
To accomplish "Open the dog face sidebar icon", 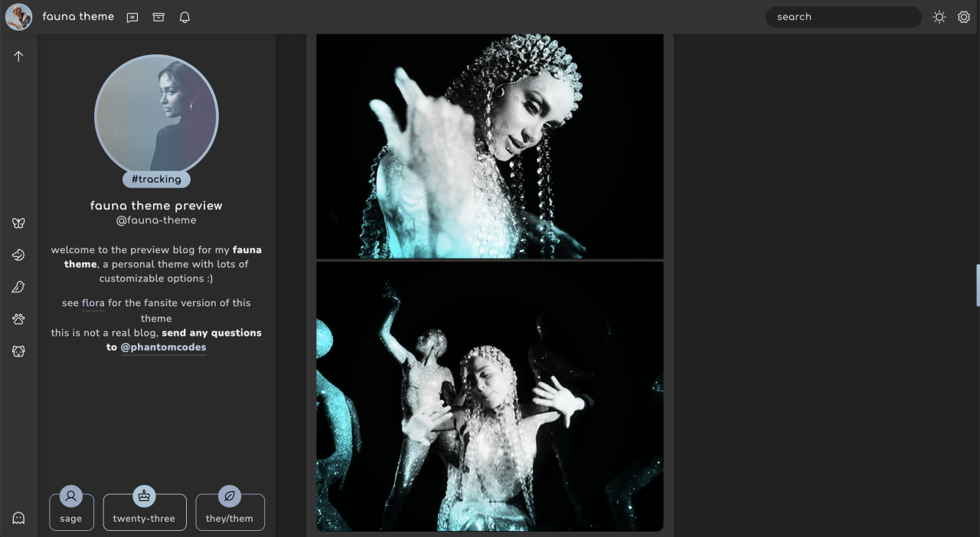I will 18,351.
